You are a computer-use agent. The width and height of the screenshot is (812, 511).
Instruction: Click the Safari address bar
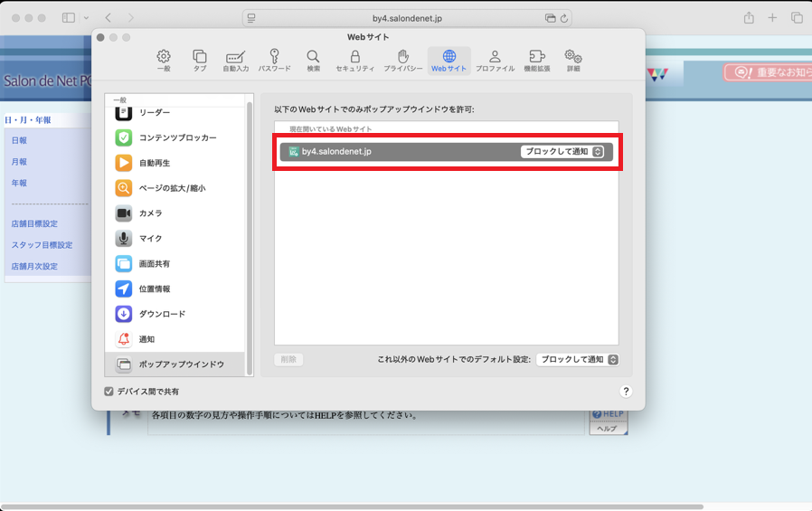pyautogui.click(x=407, y=18)
